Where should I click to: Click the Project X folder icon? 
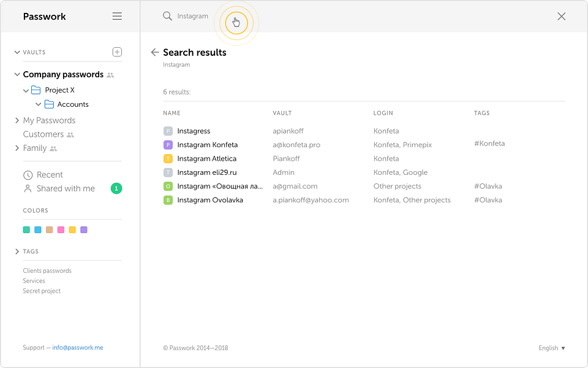pos(36,90)
